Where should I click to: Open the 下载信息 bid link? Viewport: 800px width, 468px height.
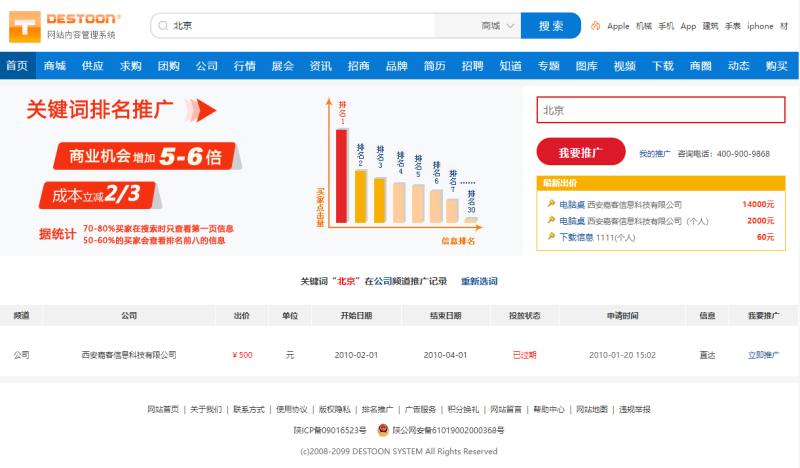click(x=576, y=237)
